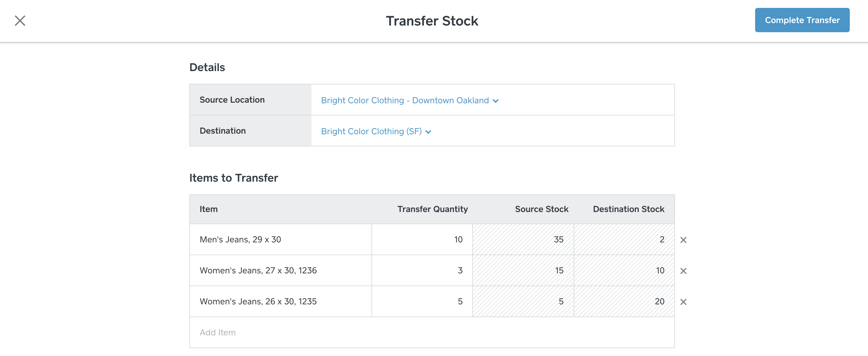Remove Women's Jeans 27 x 30 row
The width and height of the screenshot is (868, 356).
click(683, 271)
